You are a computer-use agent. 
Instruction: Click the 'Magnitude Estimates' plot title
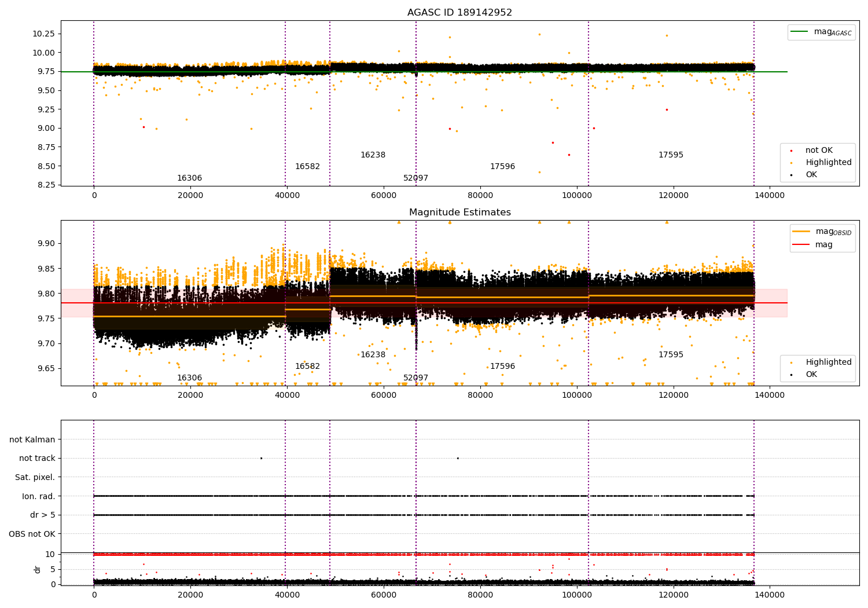pyautogui.click(x=459, y=213)
